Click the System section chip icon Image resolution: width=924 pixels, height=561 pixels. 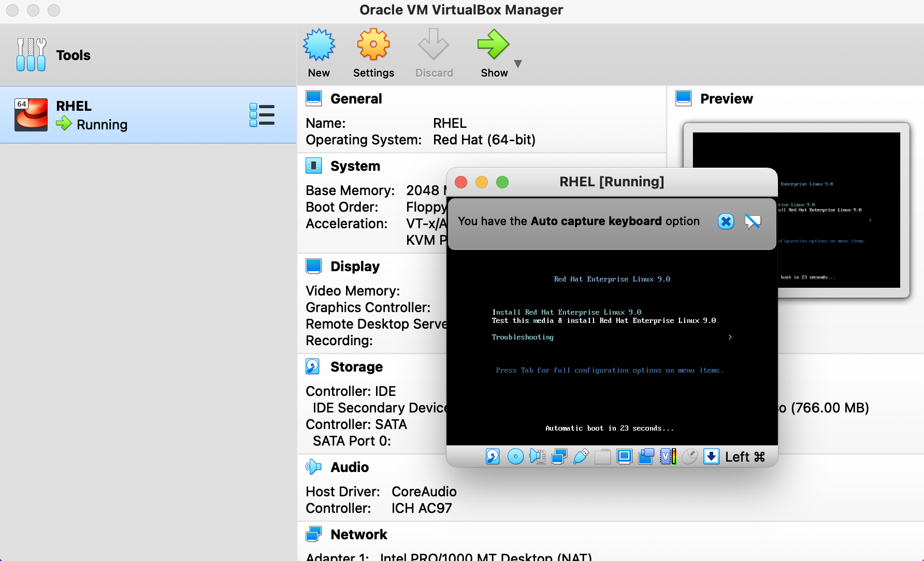point(314,166)
